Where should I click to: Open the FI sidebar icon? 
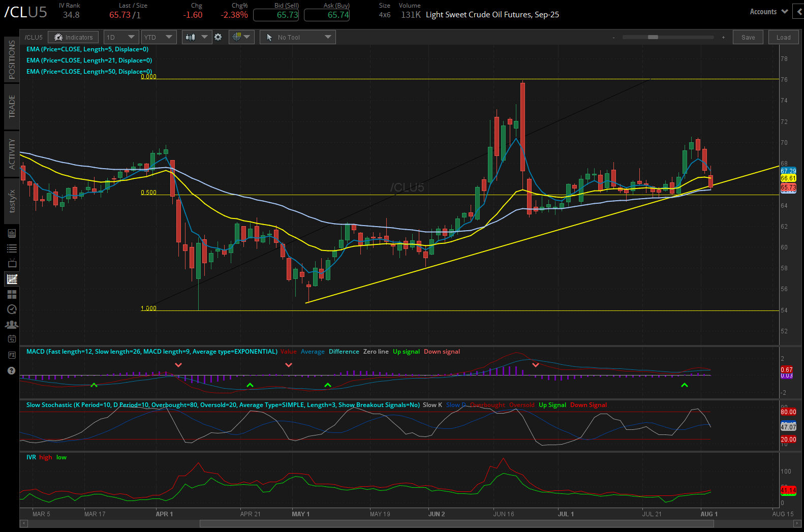click(12, 355)
